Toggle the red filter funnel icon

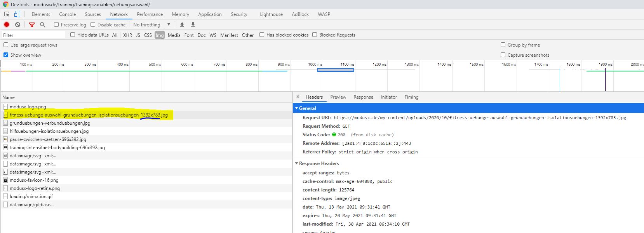pyautogui.click(x=32, y=24)
